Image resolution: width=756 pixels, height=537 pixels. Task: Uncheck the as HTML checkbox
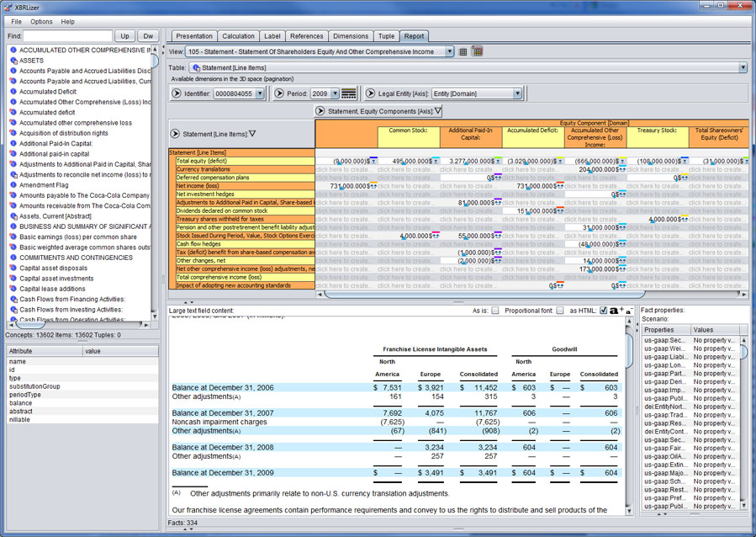tap(603, 311)
